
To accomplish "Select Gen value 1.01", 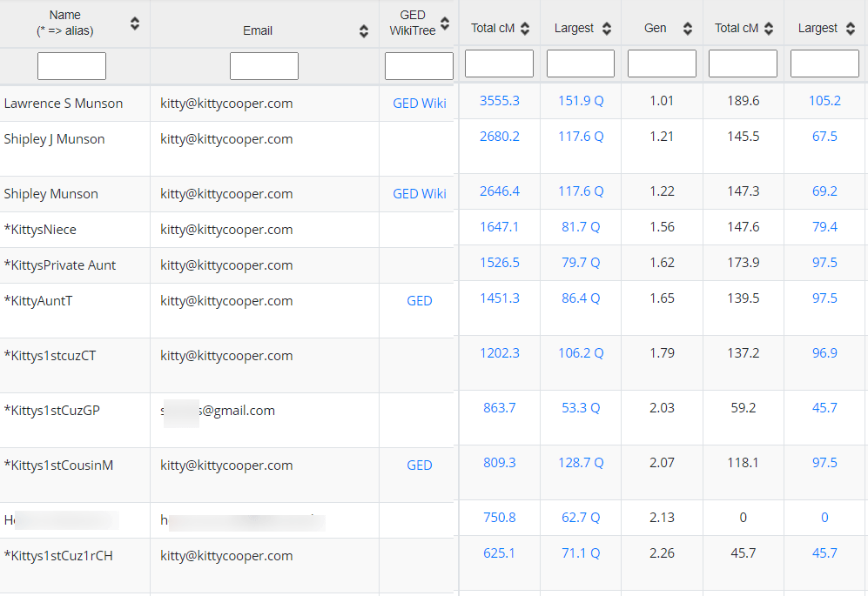I will pyautogui.click(x=662, y=101).
